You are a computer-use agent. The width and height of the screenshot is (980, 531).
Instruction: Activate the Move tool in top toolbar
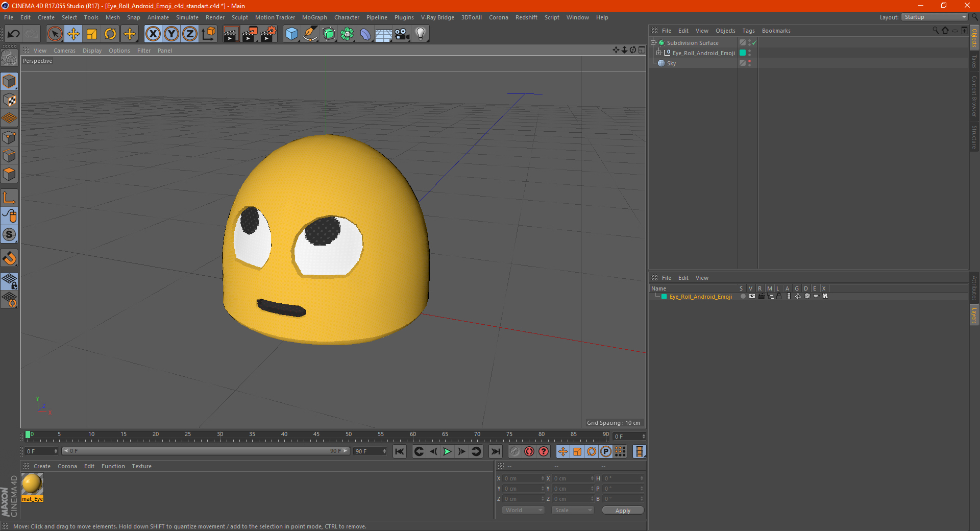73,34
